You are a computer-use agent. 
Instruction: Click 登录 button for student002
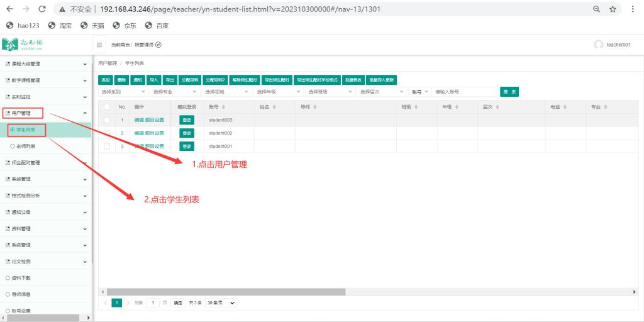click(186, 133)
